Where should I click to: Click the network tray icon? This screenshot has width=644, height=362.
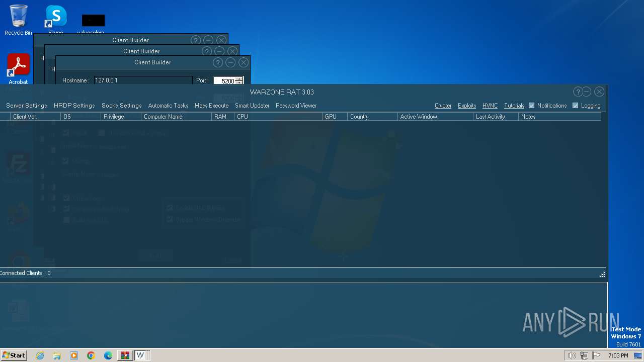coord(584,355)
